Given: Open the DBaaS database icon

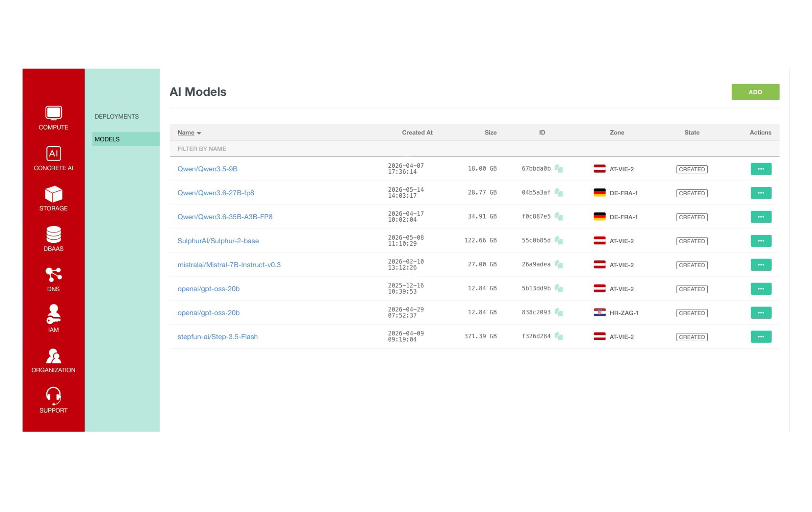Looking at the screenshot, I should point(53,234).
